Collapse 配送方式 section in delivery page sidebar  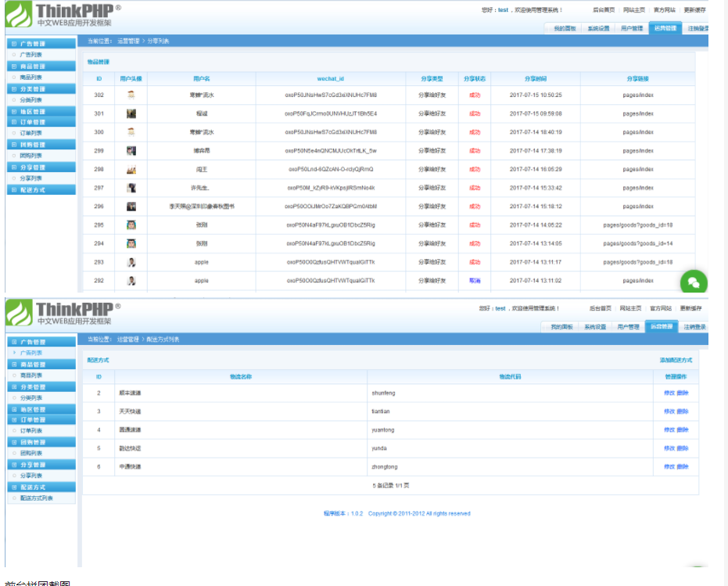tap(41, 487)
